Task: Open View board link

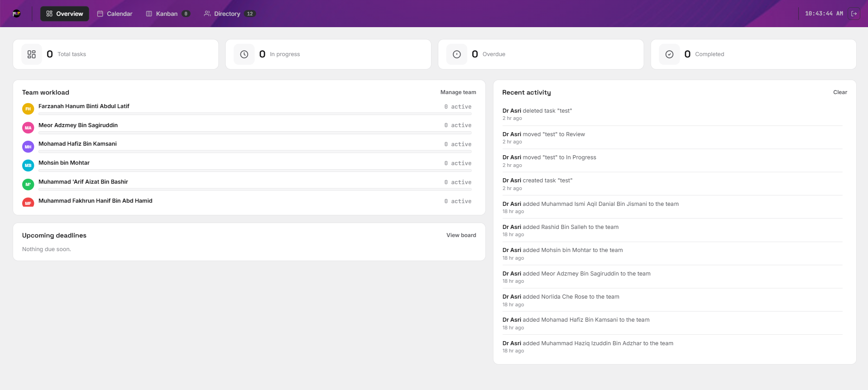Action: (461, 235)
